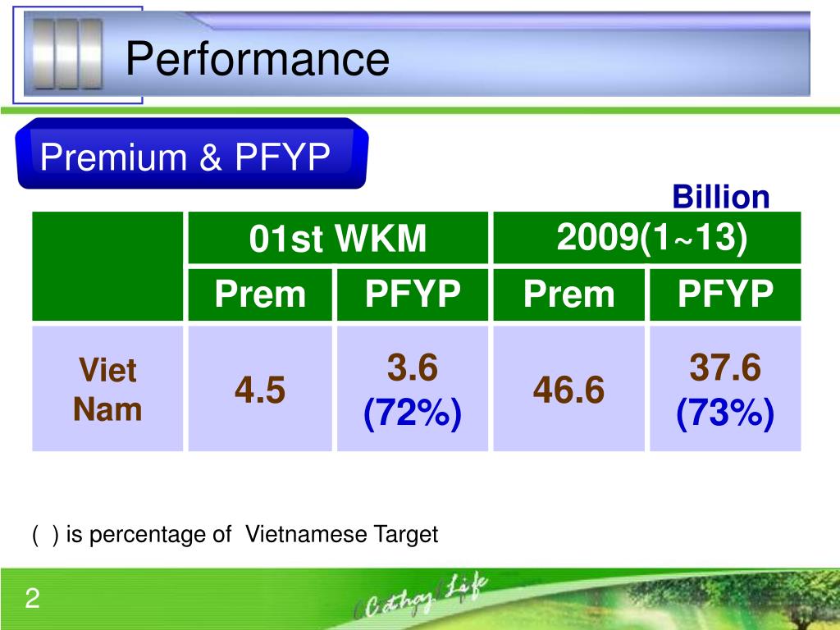Click the '3.6' PFYP value
The width and height of the screenshot is (840, 630).
click(413, 367)
